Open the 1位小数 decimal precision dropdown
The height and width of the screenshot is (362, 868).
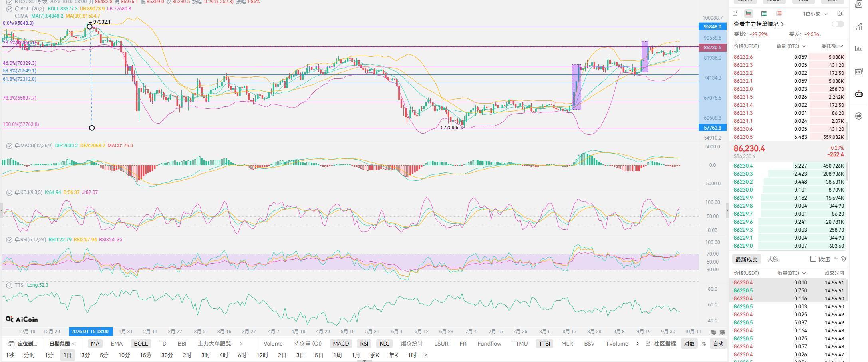[815, 14]
